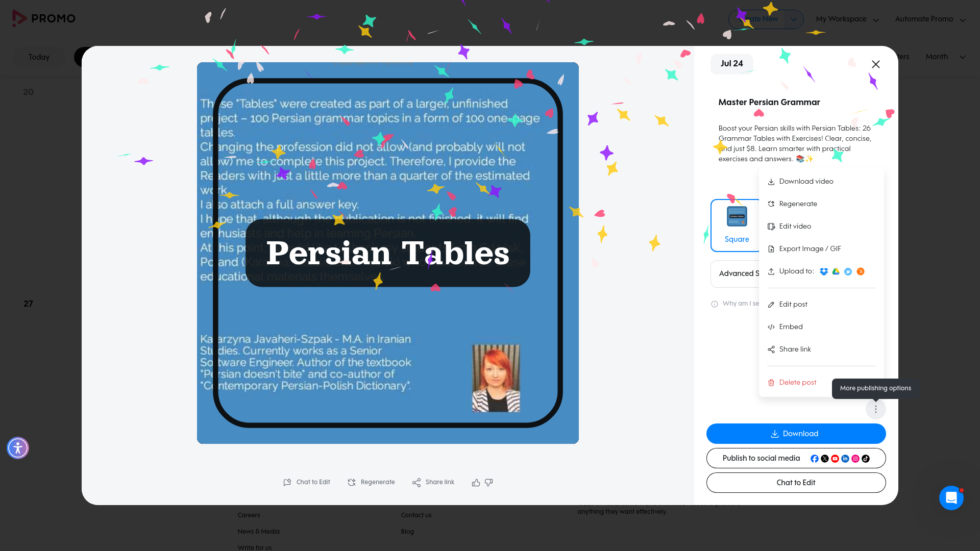Open the Contact us footer link

click(416, 515)
